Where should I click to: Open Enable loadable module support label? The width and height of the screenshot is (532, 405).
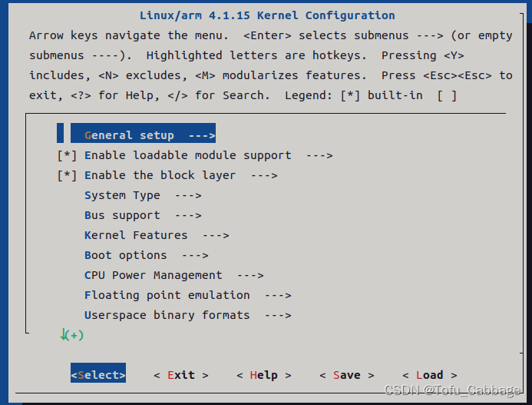(187, 155)
